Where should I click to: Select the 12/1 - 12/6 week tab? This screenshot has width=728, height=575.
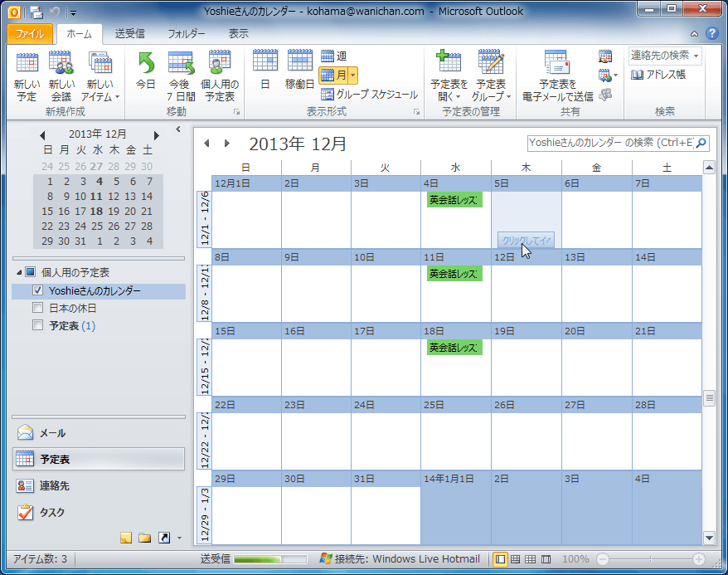tap(204, 219)
